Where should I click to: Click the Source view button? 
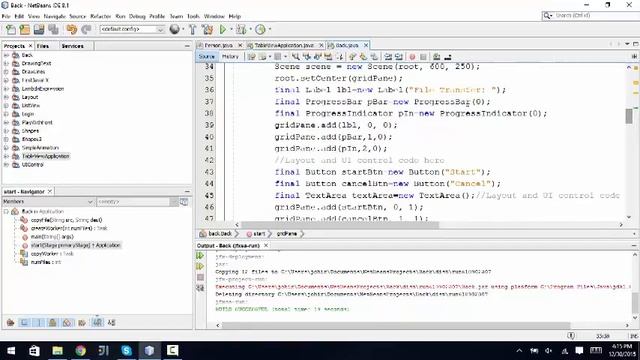[207, 57]
